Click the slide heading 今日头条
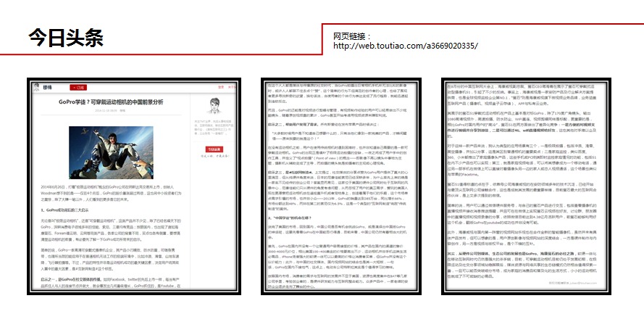Screen dimensions: 644x322 [x=66, y=38]
